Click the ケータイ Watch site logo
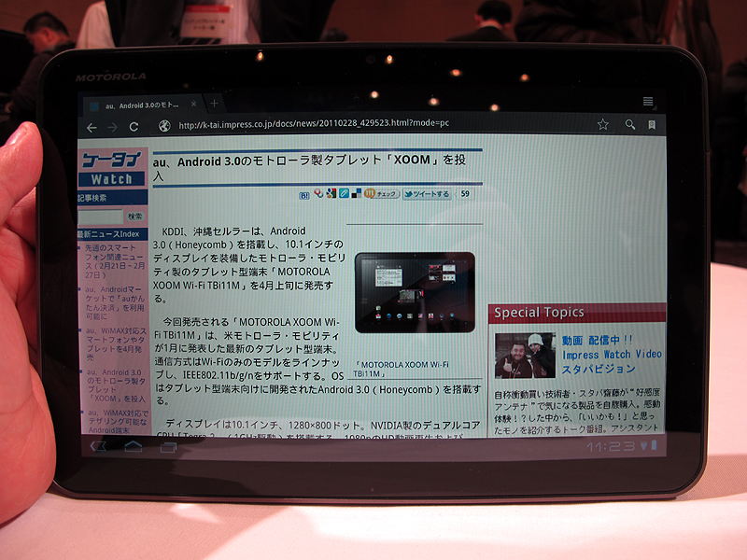 [x=112, y=169]
